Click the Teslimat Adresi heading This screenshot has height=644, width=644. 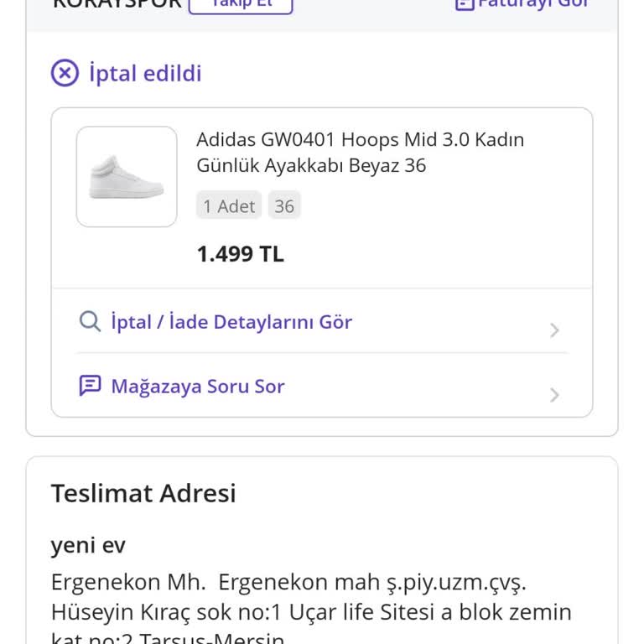[x=143, y=493]
